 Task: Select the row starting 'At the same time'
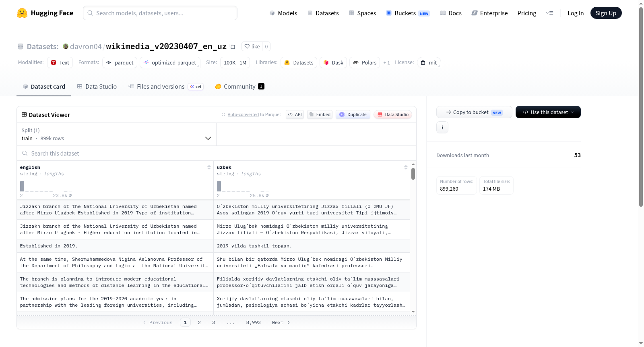point(213,262)
